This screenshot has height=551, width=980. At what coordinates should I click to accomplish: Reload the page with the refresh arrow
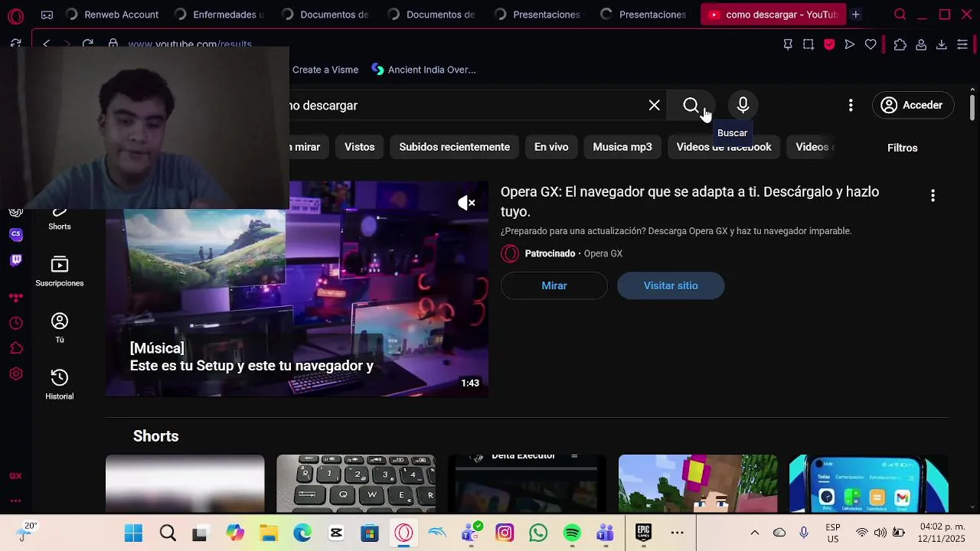click(88, 44)
